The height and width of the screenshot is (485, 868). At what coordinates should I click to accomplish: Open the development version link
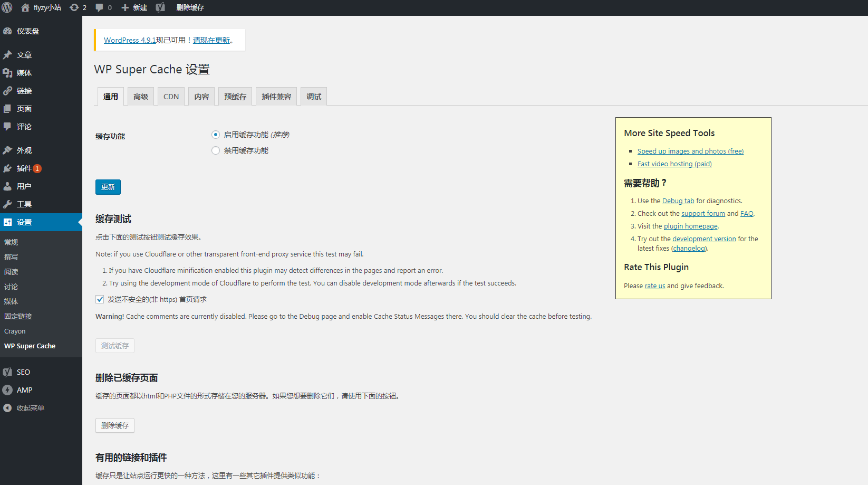[704, 239]
